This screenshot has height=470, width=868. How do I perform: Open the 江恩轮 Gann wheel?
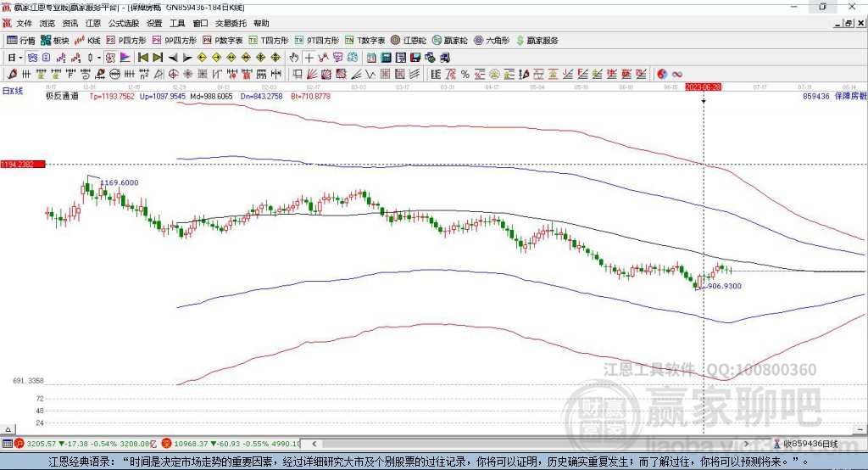[x=409, y=41]
